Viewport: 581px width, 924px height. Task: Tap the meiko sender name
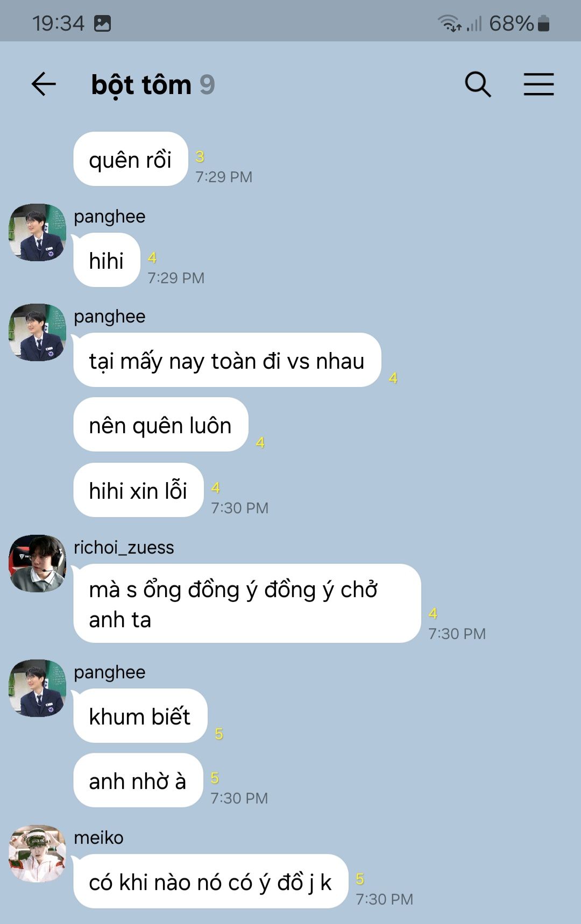[x=98, y=837]
